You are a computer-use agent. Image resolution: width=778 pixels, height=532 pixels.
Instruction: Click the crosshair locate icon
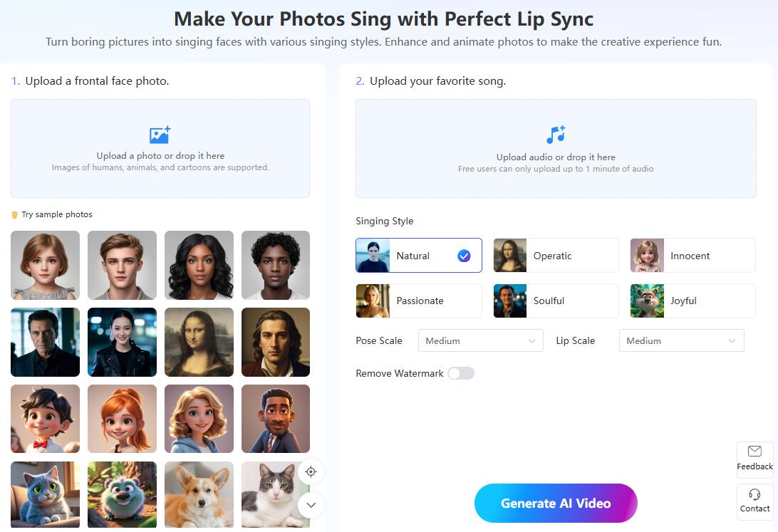point(311,471)
